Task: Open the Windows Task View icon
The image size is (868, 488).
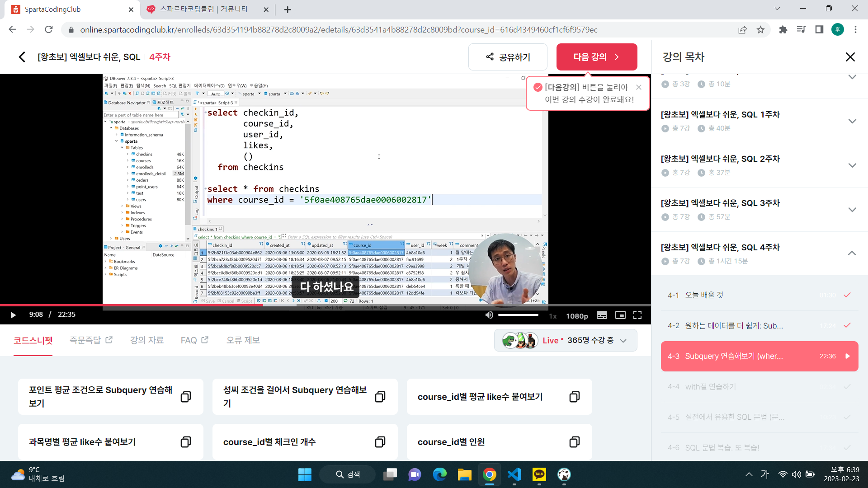Action: tap(390, 474)
